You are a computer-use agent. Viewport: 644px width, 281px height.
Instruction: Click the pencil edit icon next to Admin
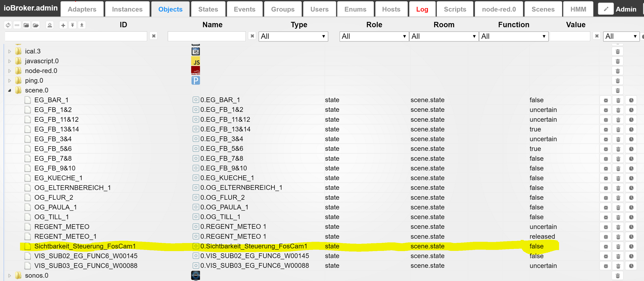click(606, 9)
